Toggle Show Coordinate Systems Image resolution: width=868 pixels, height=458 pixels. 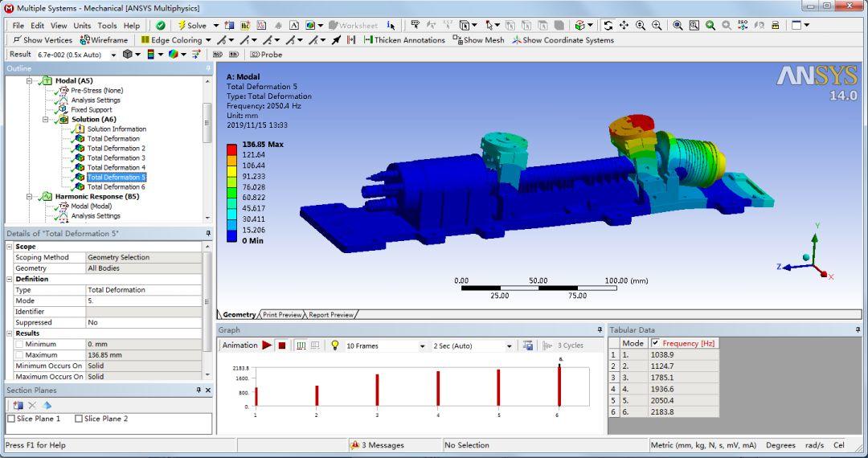(563, 40)
